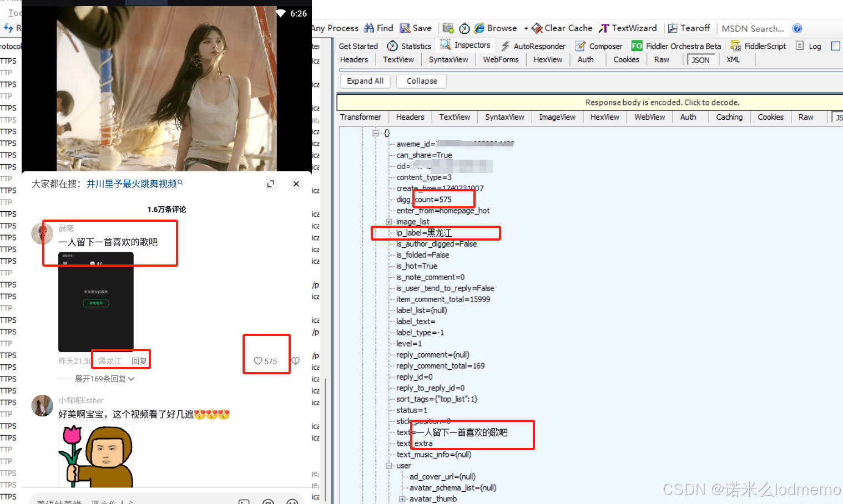Open the Browse dropdown arrow
843x504 pixels.
point(526,28)
